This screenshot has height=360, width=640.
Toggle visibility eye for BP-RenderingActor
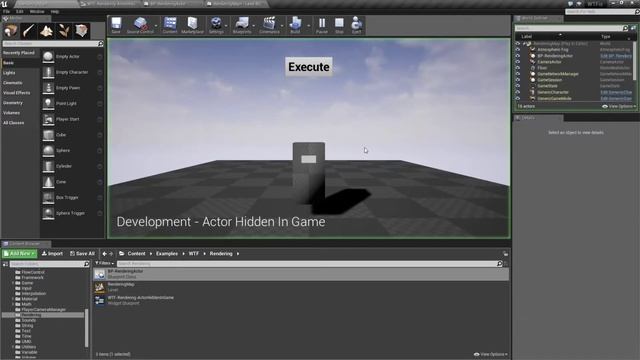coord(518,56)
